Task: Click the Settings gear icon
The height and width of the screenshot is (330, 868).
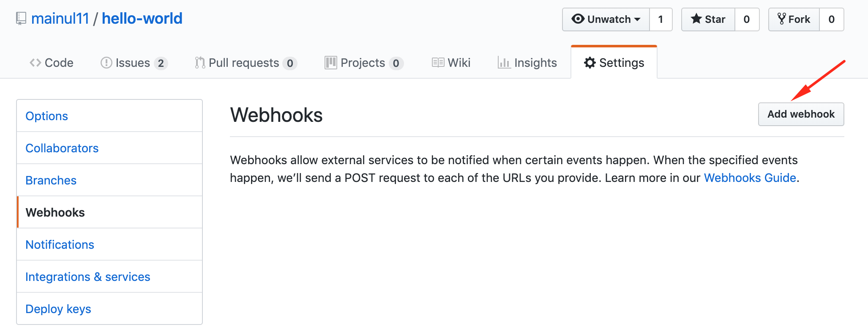Action: [590, 63]
